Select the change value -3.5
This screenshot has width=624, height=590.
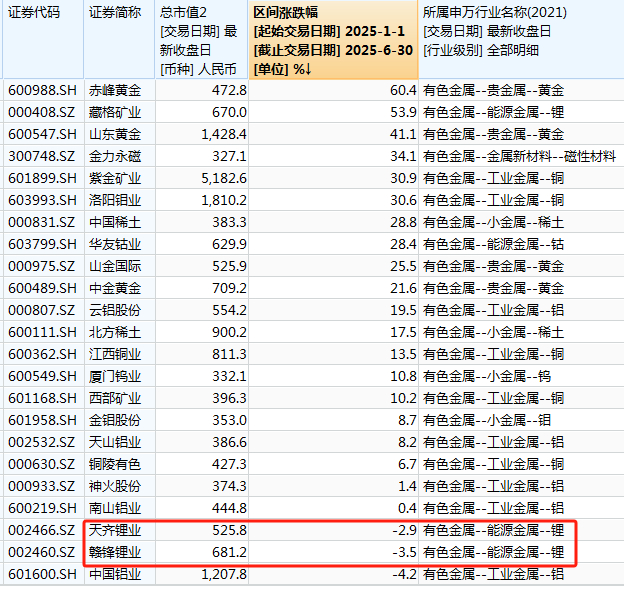(404, 552)
